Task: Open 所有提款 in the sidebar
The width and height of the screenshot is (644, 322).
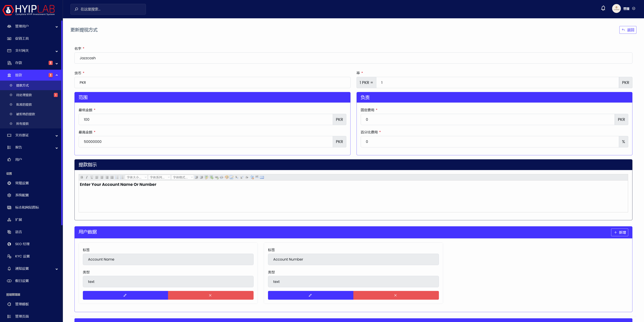Action: coord(22,124)
